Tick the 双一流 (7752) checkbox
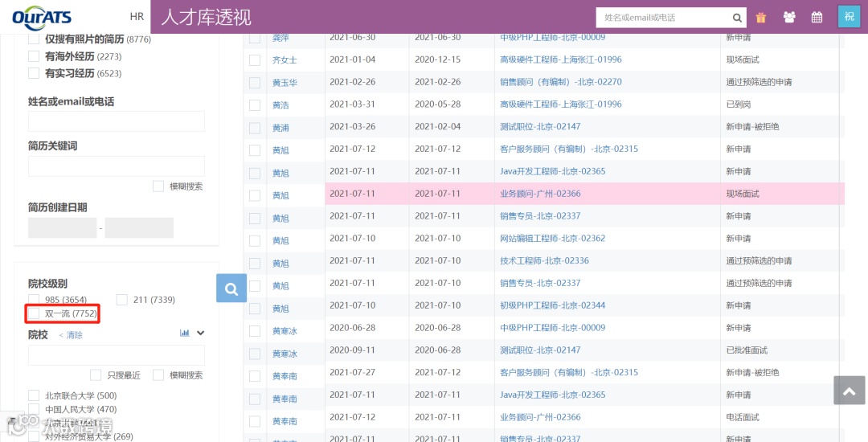Viewport: 868px width, 442px height. coord(34,313)
